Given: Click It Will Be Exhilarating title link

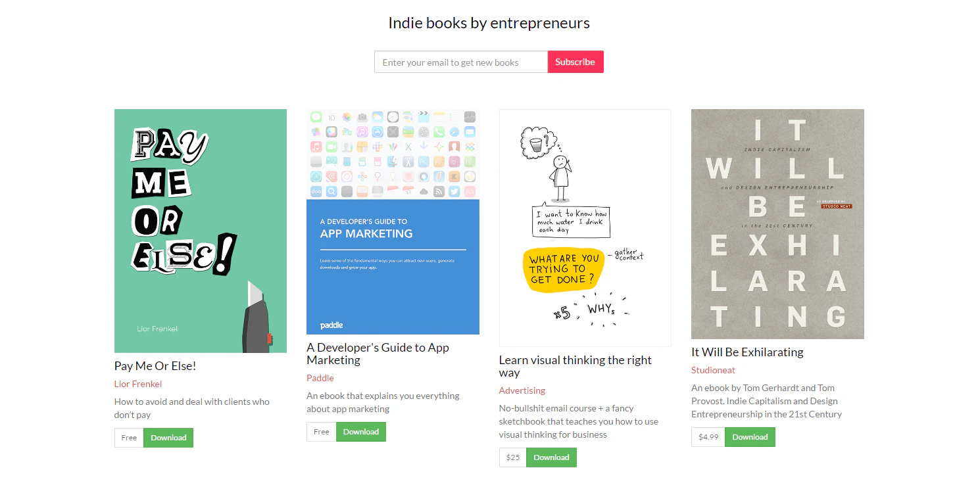Looking at the screenshot, I should (x=747, y=352).
